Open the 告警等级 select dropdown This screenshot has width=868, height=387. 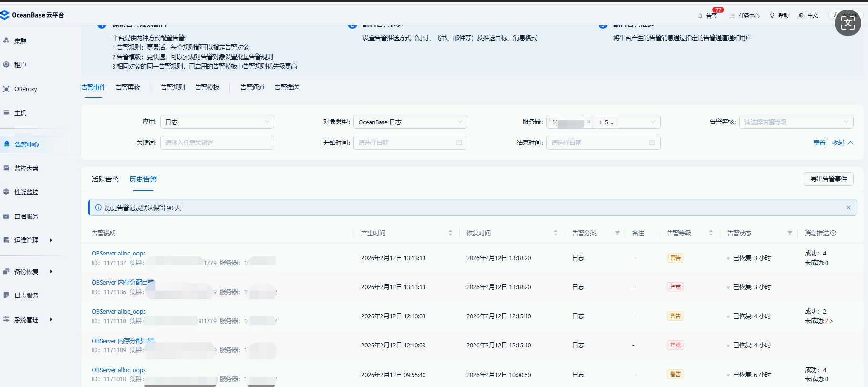pyautogui.click(x=796, y=122)
